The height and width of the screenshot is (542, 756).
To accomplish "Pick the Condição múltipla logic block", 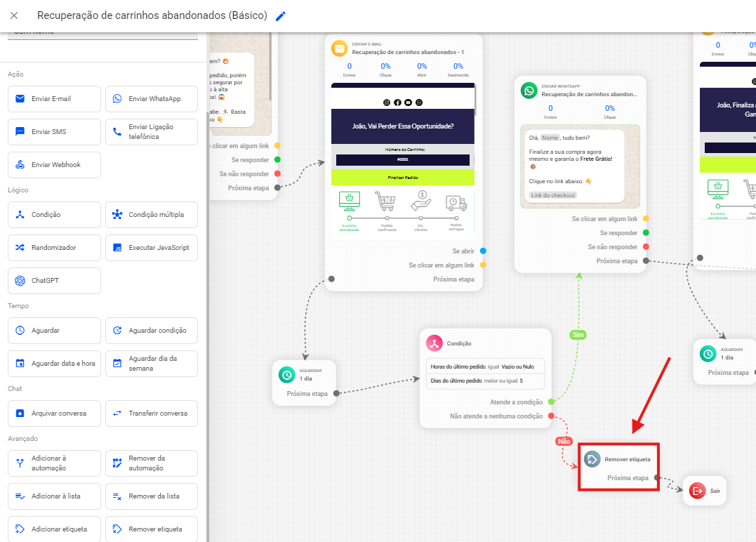I will [152, 215].
